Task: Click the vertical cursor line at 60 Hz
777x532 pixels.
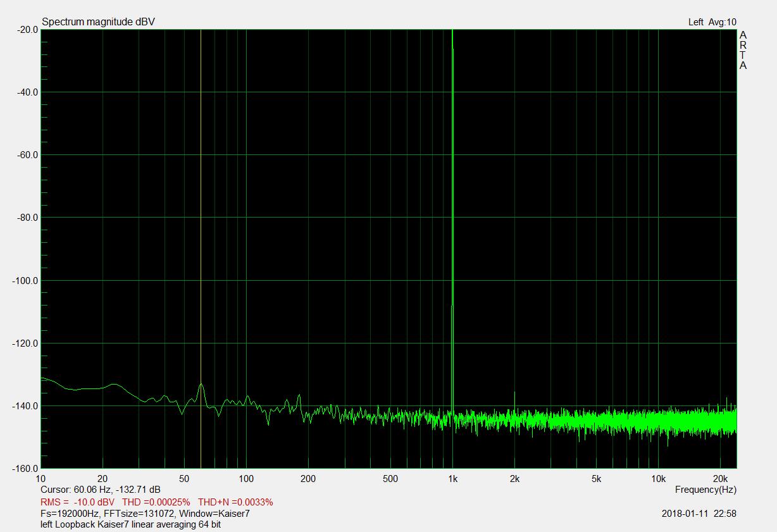Action: coord(201,249)
